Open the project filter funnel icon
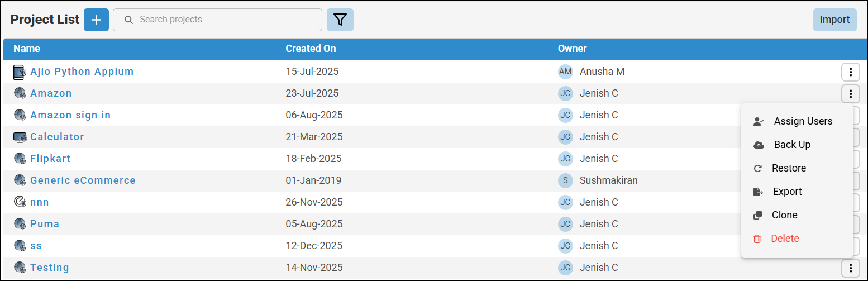The height and width of the screenshot is (281, 868). tap(340, 20)
